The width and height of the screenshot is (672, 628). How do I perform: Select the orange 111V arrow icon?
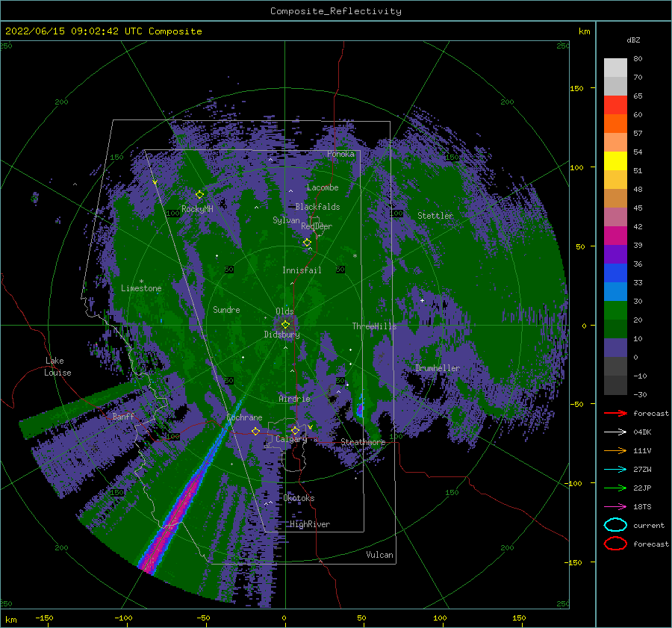615,450
